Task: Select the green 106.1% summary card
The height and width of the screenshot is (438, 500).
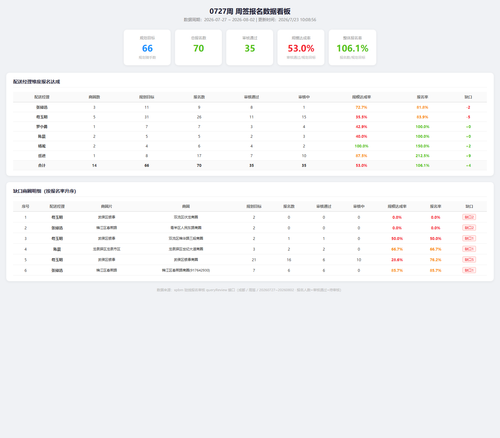Action: tap(352, 47)
